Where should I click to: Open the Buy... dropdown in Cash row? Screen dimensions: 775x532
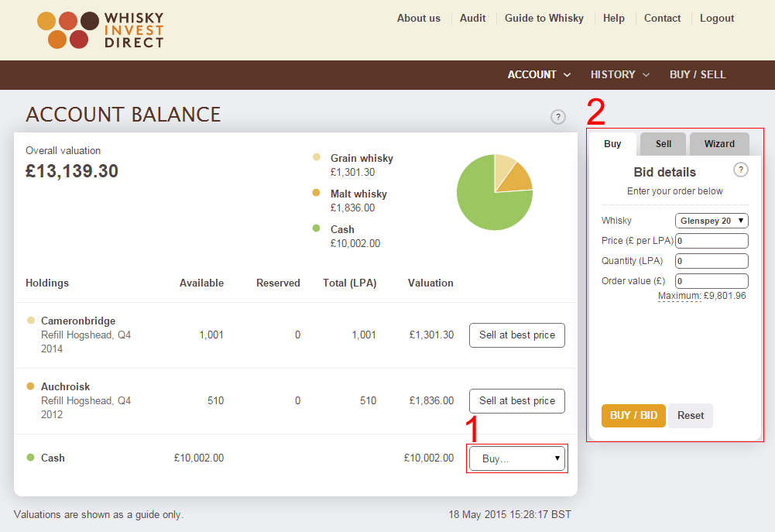pos(517,458)
